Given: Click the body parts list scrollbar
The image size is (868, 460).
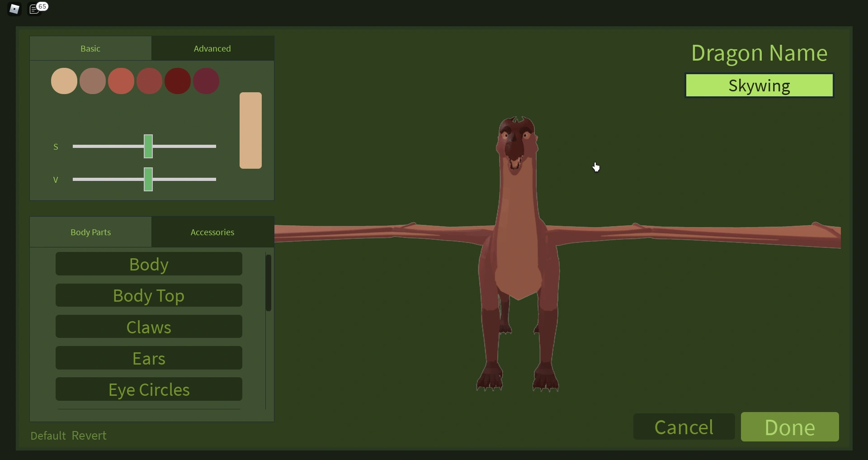Looking at the screenshot, I should (269, 283).
